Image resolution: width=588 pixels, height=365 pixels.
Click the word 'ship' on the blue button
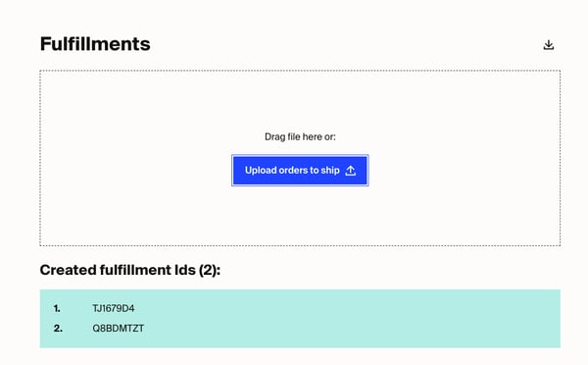click(330, 171)
